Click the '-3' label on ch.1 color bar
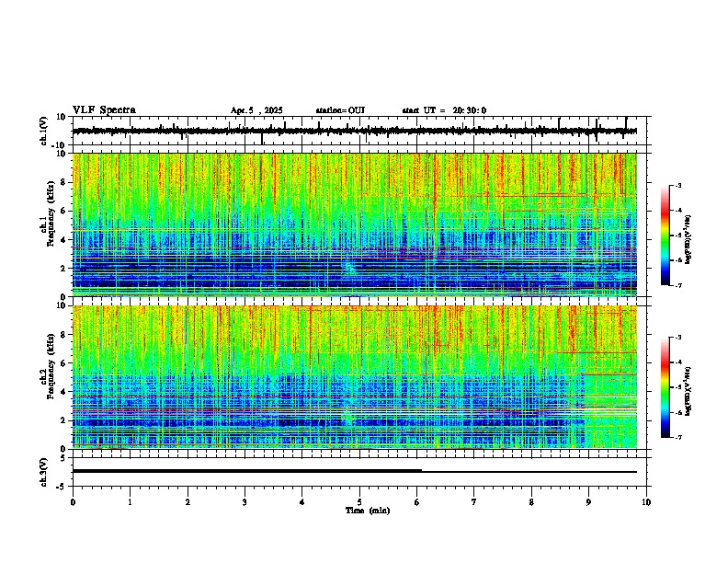Image resolution: width=728 pixels, height=563 pixels. click(677, 185)
